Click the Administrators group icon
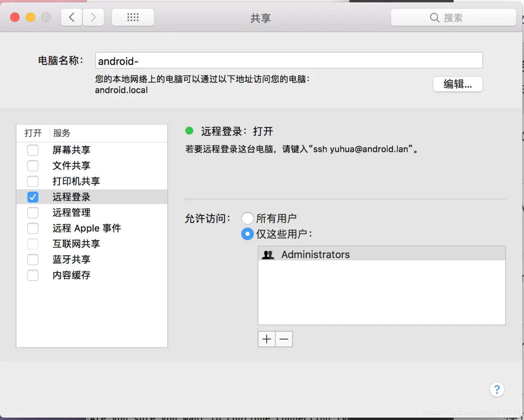 click(x=268, y=255)
